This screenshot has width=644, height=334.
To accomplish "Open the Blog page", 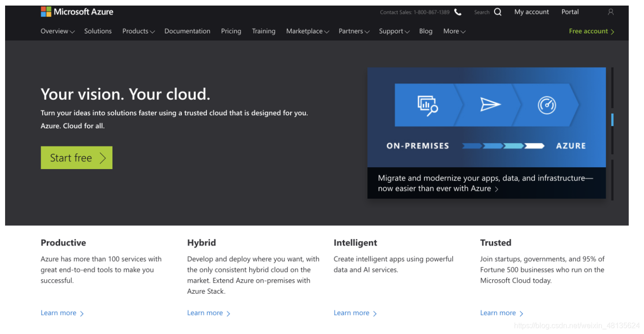I will pyautogui.click(x=426, y=31).
